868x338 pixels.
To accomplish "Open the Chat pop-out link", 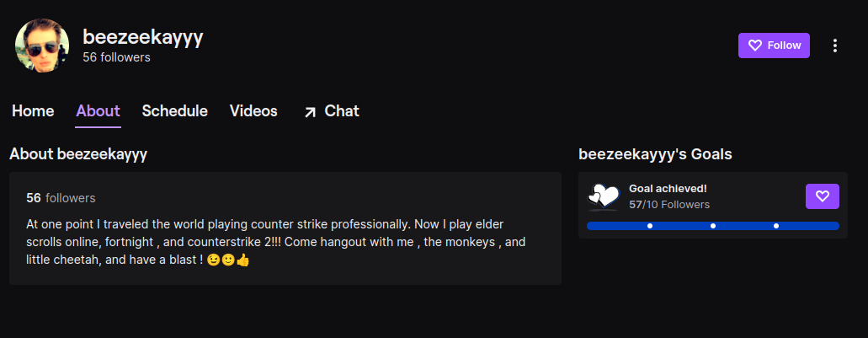I will tap(331, 110).
